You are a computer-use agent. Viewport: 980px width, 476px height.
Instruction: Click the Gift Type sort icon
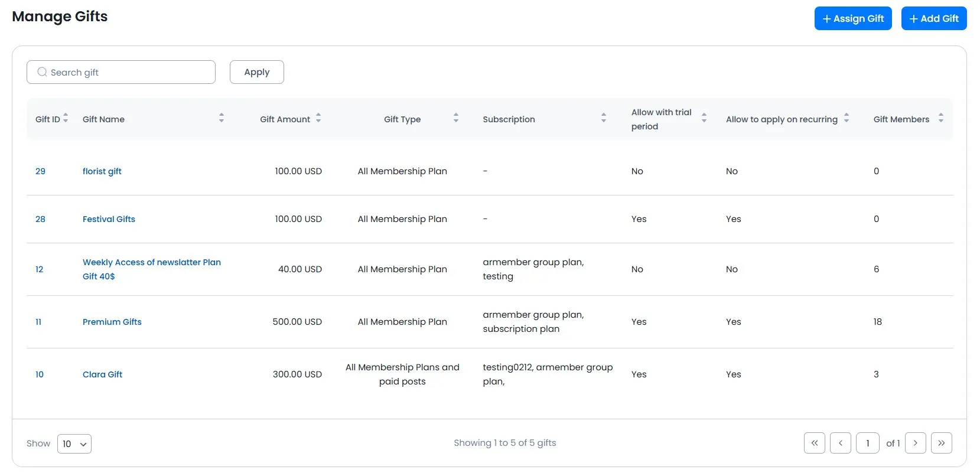456,118
